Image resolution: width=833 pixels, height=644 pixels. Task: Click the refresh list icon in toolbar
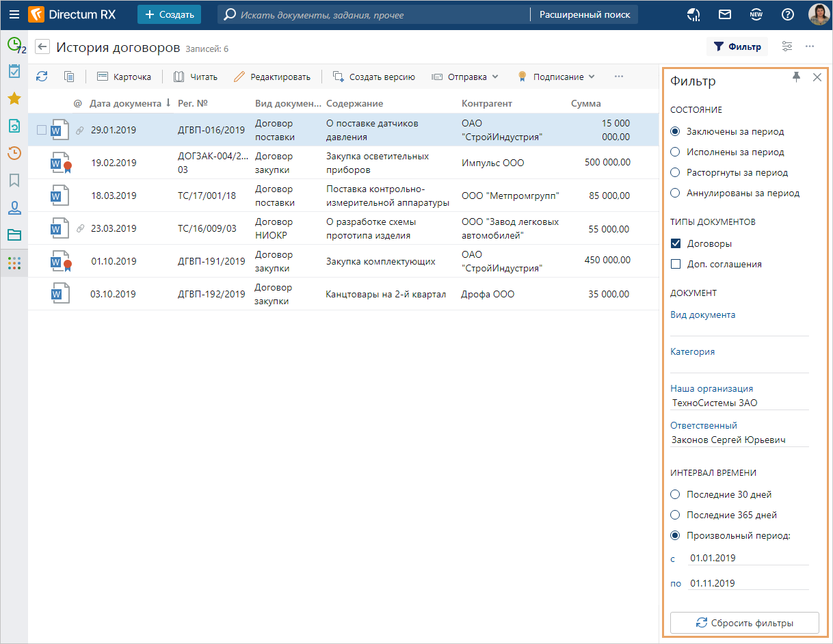click(42, 77)
